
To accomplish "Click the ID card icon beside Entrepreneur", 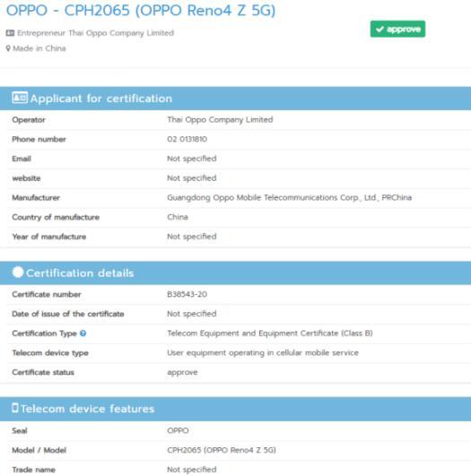I will (10, 33).
